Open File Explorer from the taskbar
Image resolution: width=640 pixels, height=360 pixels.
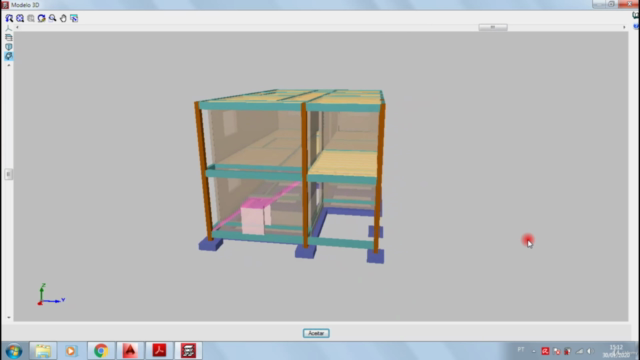(43, 351)
